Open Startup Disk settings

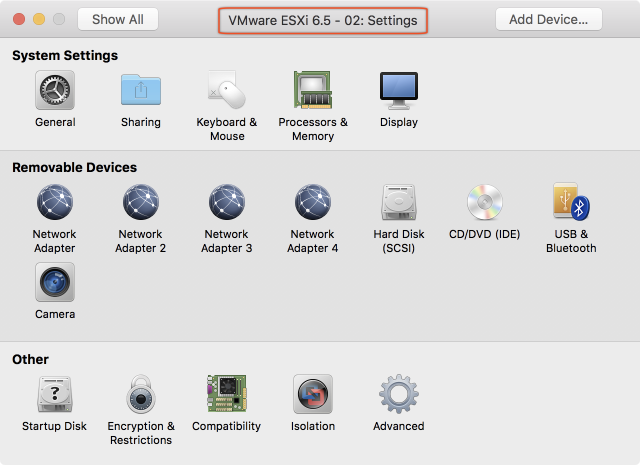[x=55, y=395]
